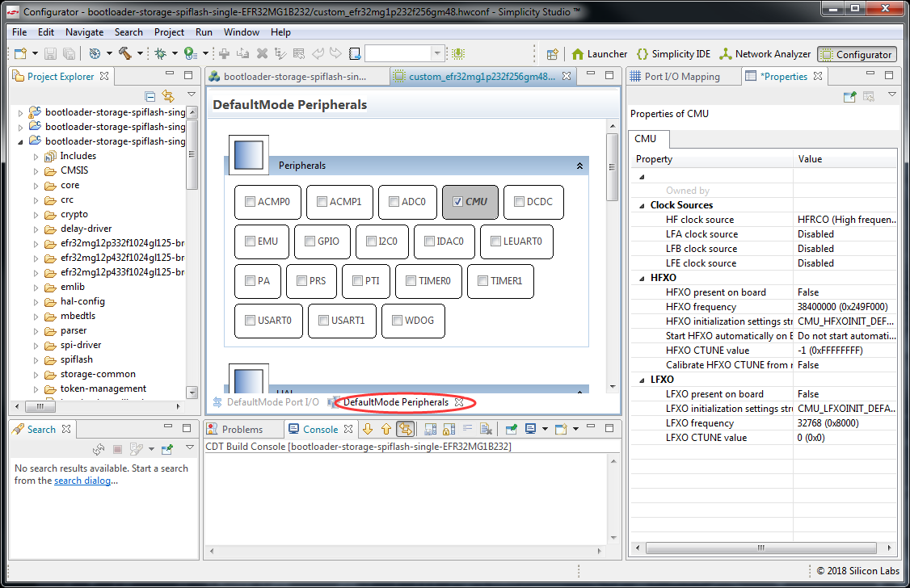Click the Redo arrow in toolbar
This screenshot has height=588, width=910.
[x=336, y=54]
